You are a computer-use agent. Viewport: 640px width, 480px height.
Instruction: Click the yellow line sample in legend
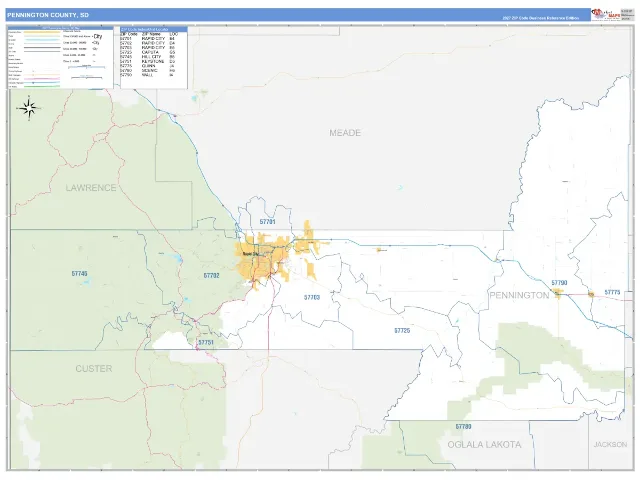42,32
